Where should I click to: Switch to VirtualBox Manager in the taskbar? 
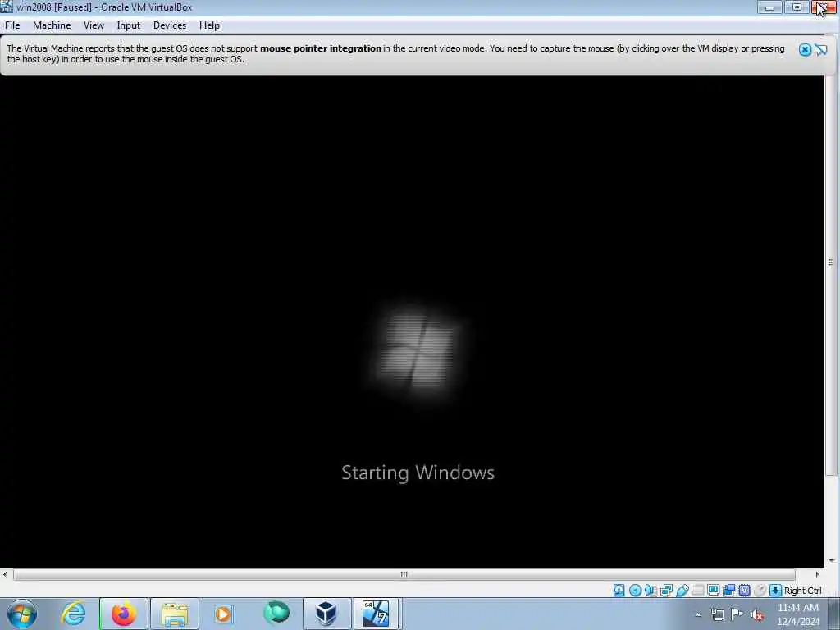326,614
